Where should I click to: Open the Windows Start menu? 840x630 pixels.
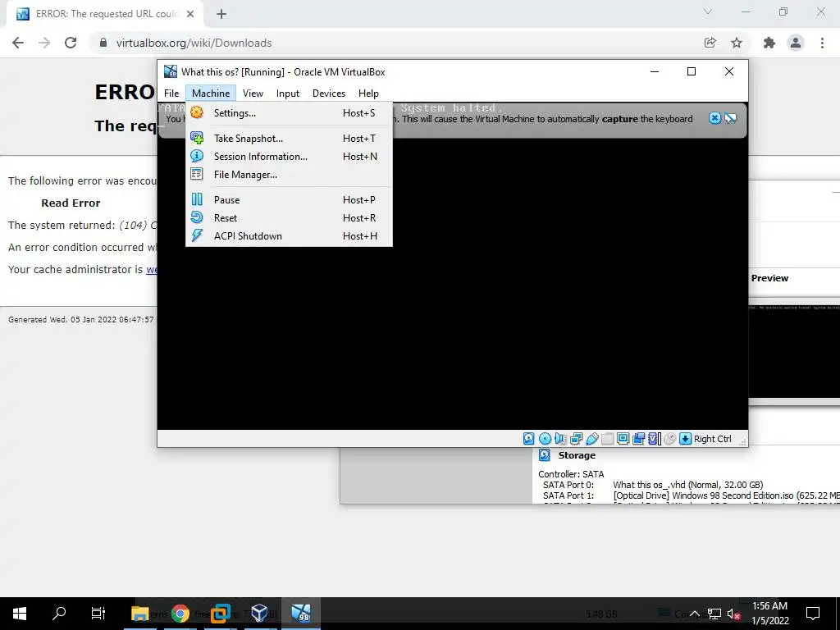(x=20, y=614)
